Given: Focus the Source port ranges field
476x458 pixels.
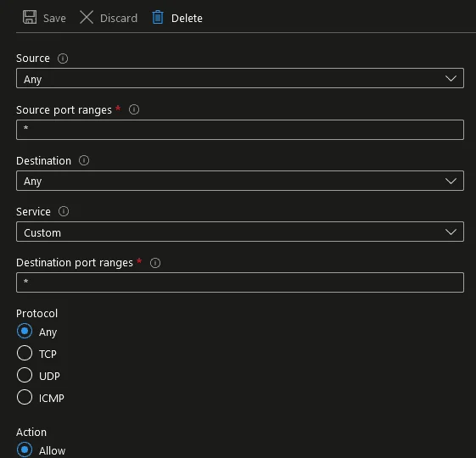Looking at the screenshot, I should (x=240, y=130).
